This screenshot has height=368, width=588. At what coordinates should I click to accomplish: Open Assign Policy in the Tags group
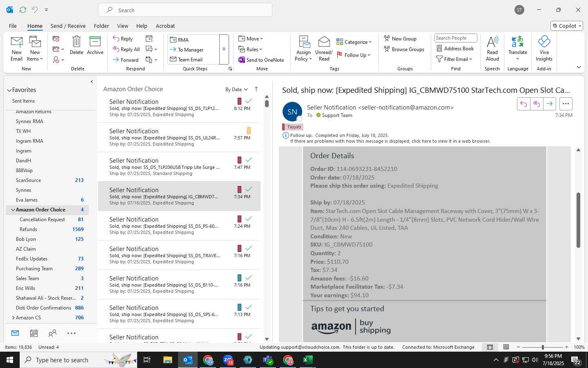coord(303,49)
